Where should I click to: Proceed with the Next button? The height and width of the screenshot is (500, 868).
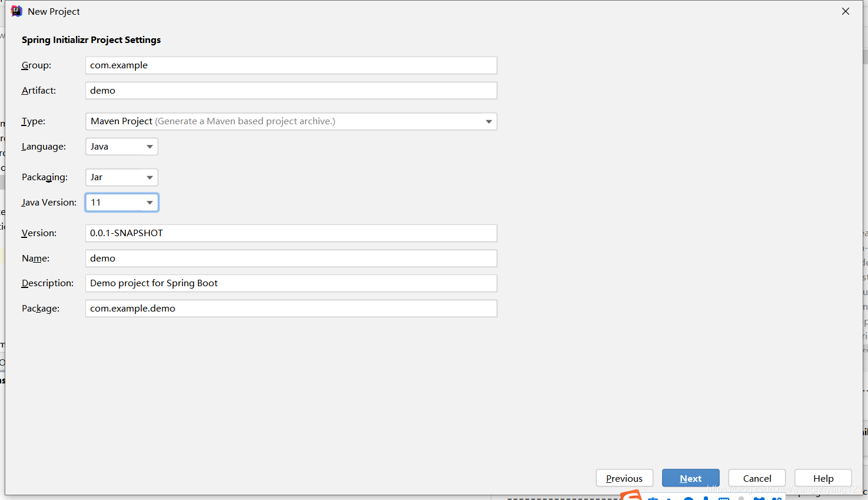691,478
